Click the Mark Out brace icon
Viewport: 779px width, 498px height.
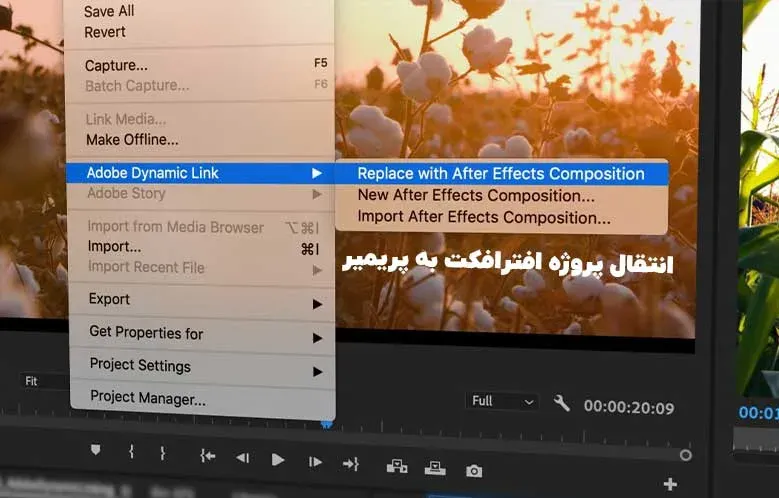pyautogui.click(x=162, y=452)
